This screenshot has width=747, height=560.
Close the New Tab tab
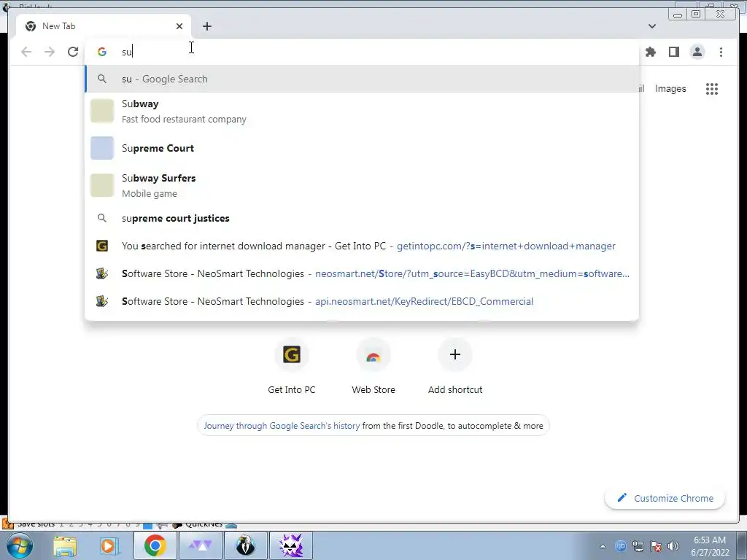[x=179, y=26]
